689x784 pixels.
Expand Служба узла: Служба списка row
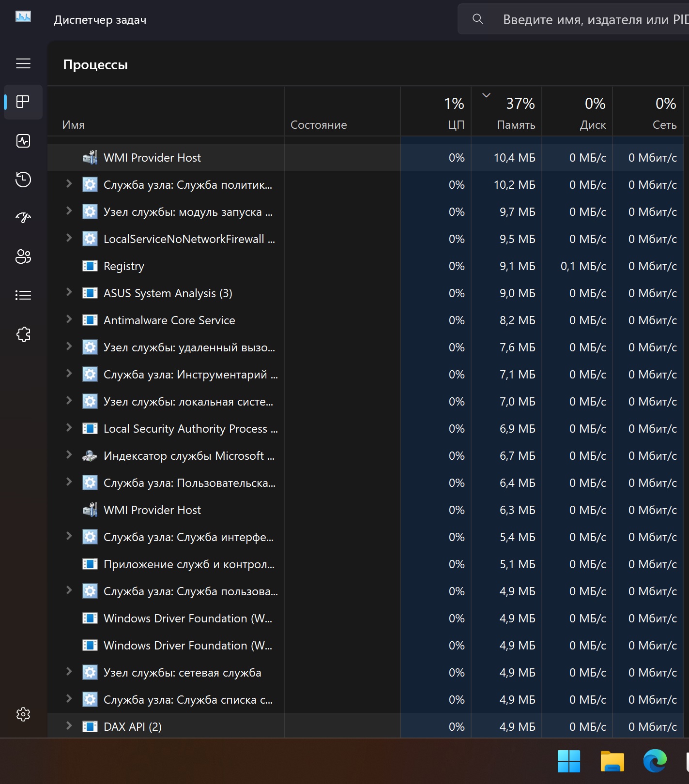(x=69, y=698)
